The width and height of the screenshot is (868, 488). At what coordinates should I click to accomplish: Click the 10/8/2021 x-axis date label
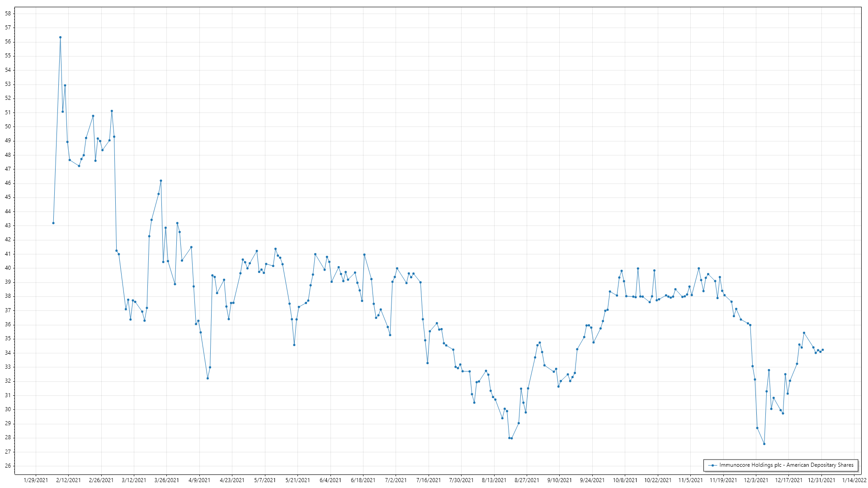tap(625, 480)
